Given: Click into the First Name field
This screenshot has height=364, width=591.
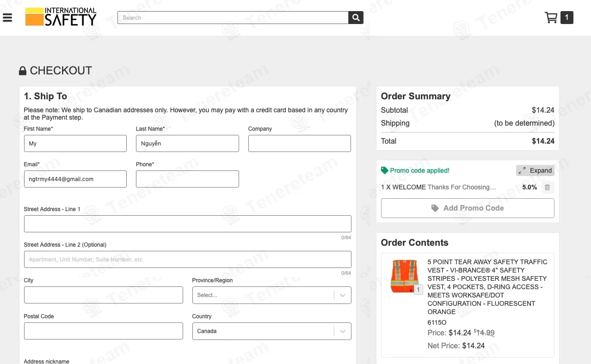Looking at the screenshot, I should pos(75,144).
